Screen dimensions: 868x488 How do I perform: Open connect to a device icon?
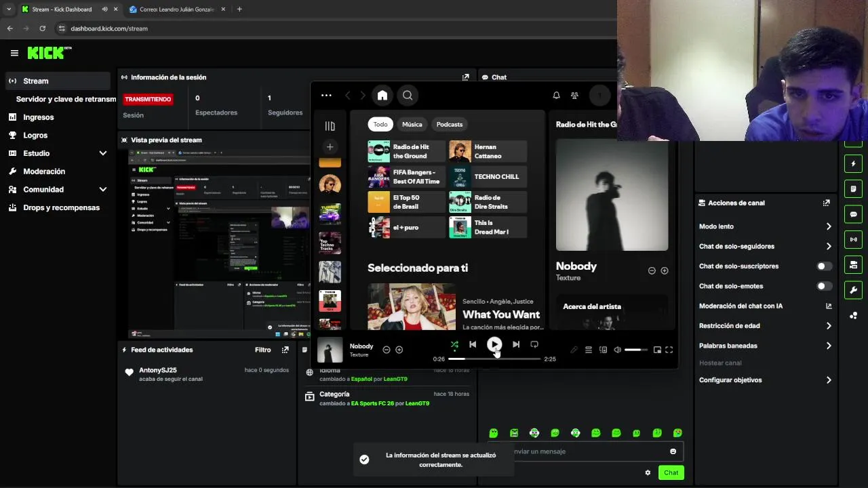coord(603,350)
